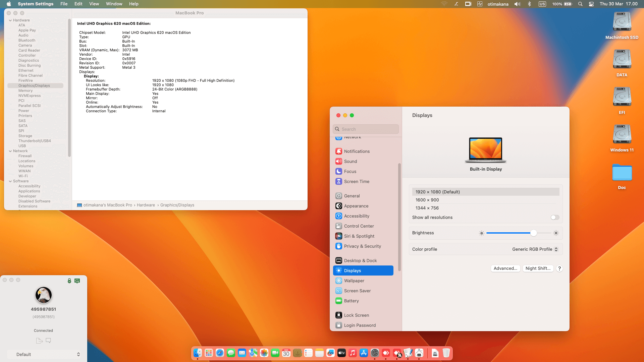This screenshot has height=362, width=644.
Task: Open Notifications settings via its bell icon
Action: click(339, 151)
